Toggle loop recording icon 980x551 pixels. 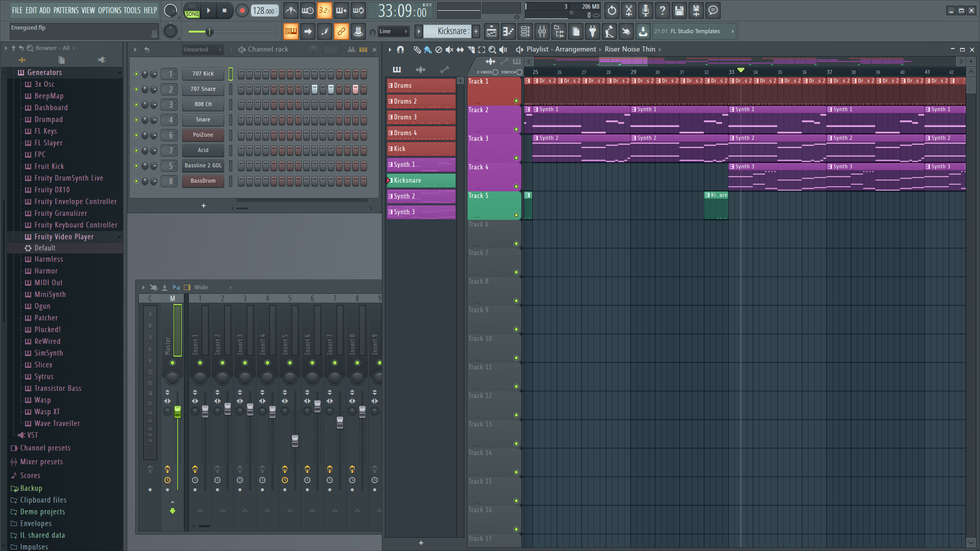[358, 10]
